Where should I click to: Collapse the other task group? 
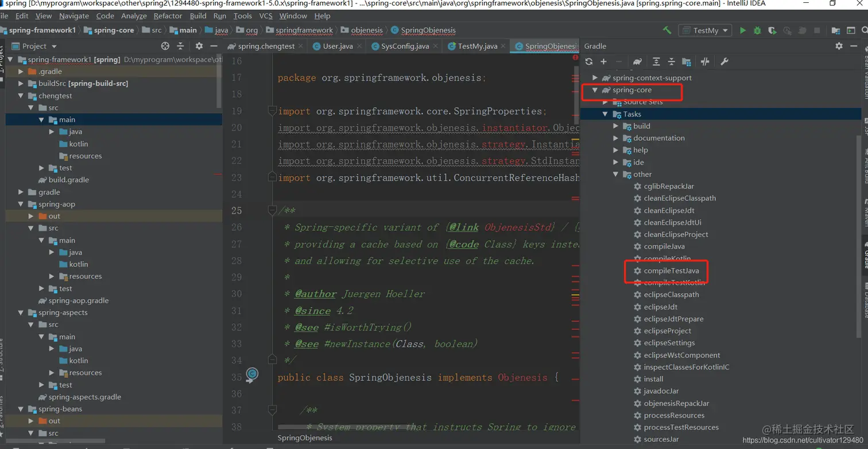[615, 174]
